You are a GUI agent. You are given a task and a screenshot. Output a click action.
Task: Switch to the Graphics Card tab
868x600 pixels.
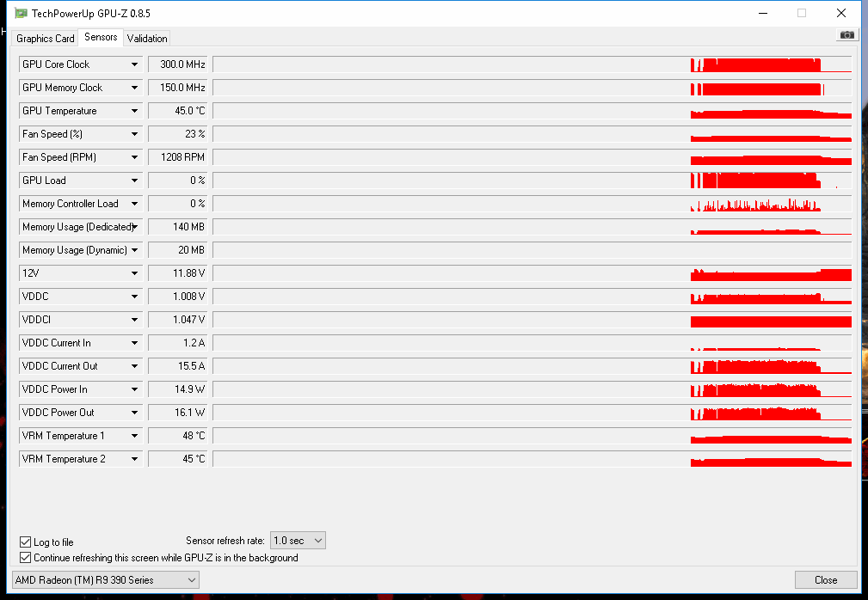tap(45, 38)
